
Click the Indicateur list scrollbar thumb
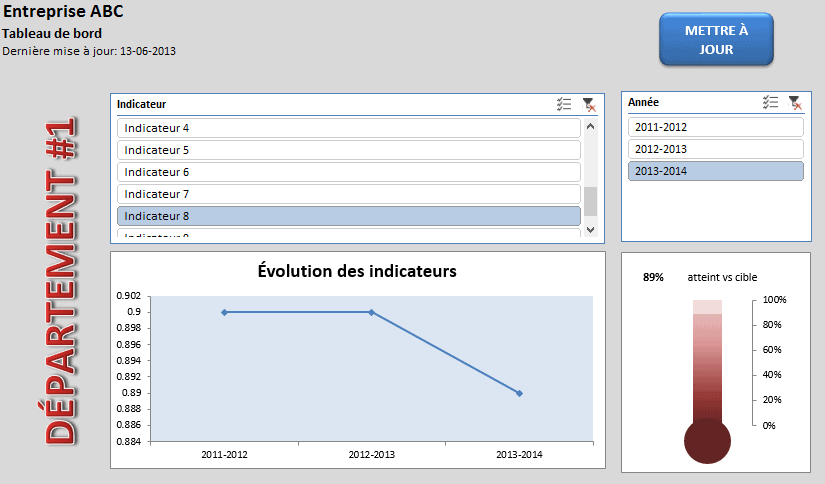click(x=590, y=201)
